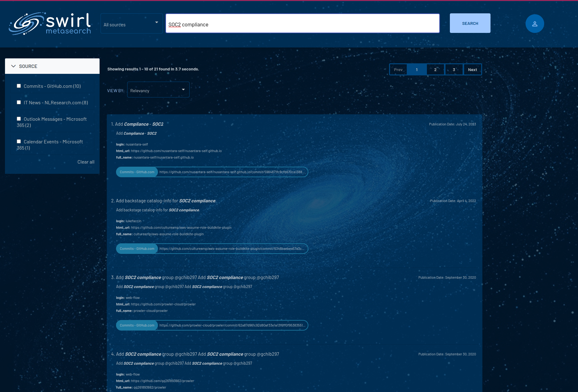
Task: Click the SEARCH button
Action: coord(470,23)
